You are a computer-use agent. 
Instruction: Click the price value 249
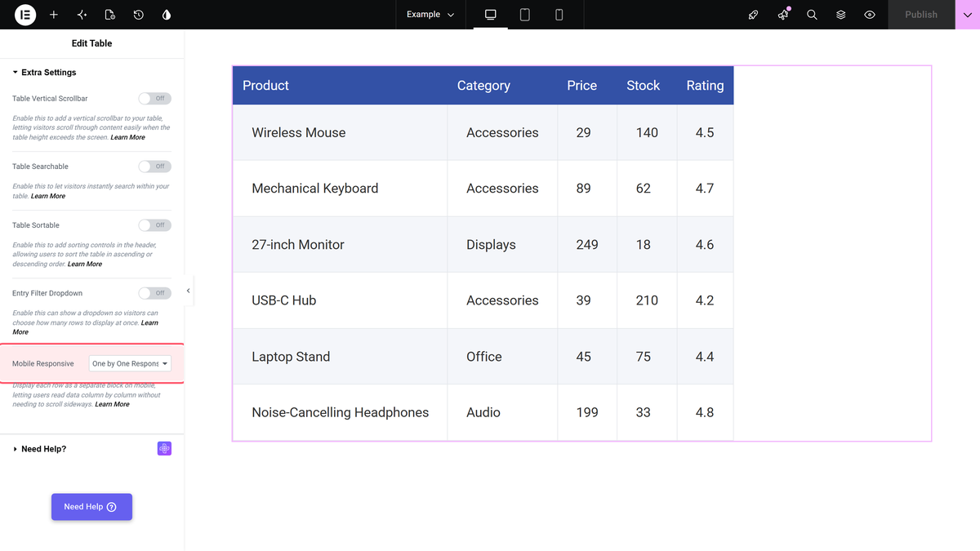(x=587, y=245)
